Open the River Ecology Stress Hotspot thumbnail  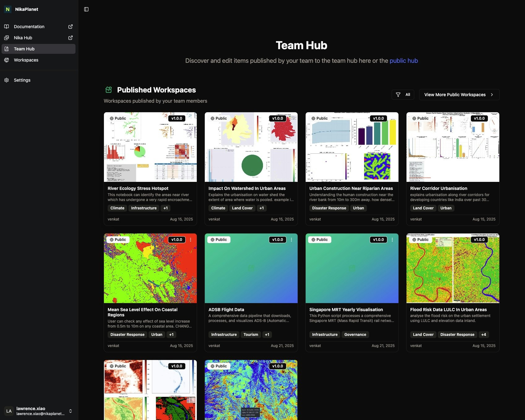coord(150,147)
